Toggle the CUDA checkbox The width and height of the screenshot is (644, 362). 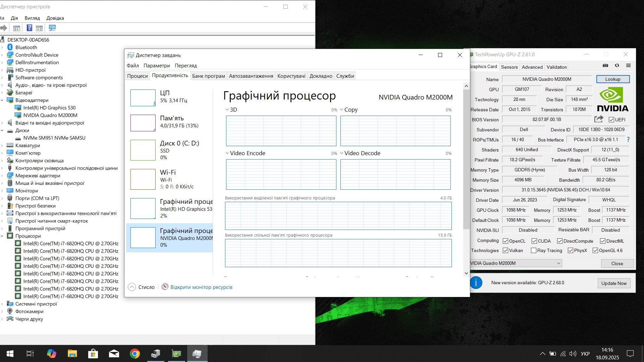click(x=534, y=241)
